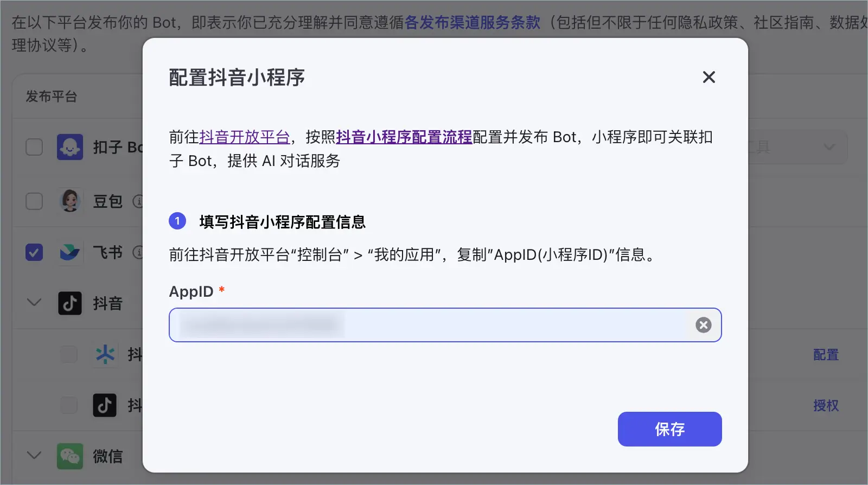Click the 授权 link in background list
The width and height of the screenshot is (868, 485).
click(826, 405)
